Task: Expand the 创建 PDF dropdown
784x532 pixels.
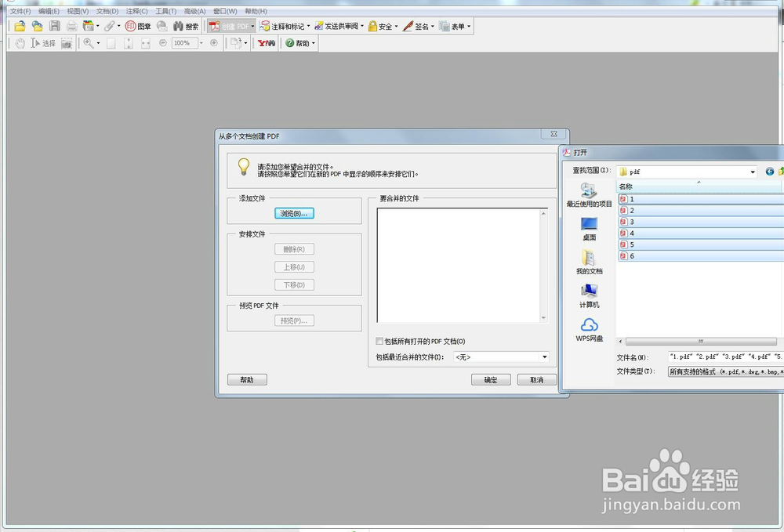Action: coord(253,27)
